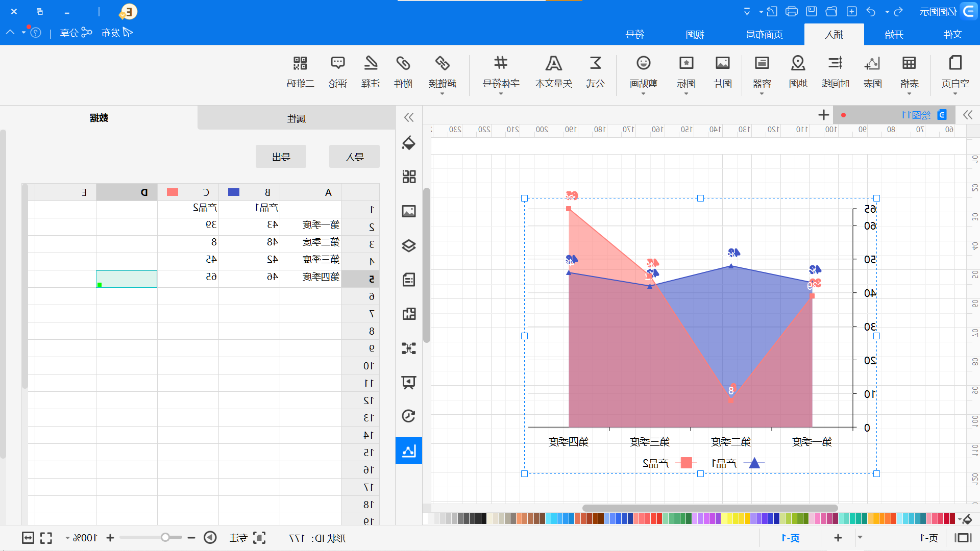Screen dimensions: 980x551
Task: Click the 导出 export button
Action: 281,157
